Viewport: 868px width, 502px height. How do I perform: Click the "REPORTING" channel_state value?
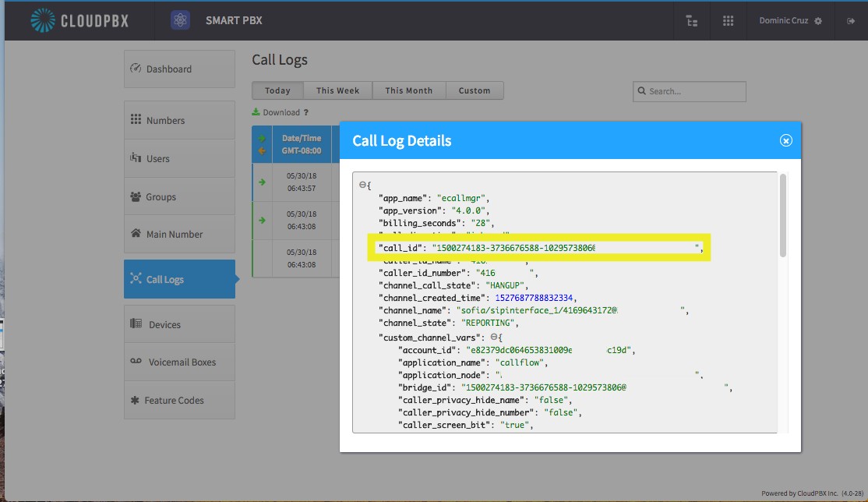tap(487, 323)
